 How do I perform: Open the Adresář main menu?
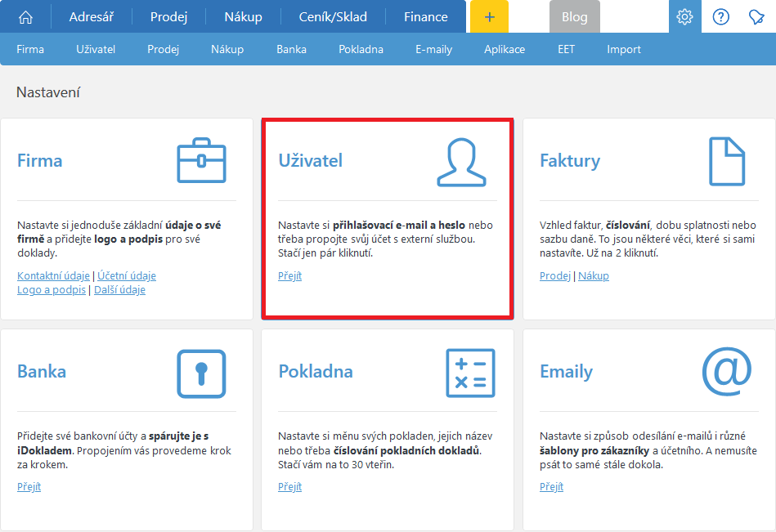point(92,16)
